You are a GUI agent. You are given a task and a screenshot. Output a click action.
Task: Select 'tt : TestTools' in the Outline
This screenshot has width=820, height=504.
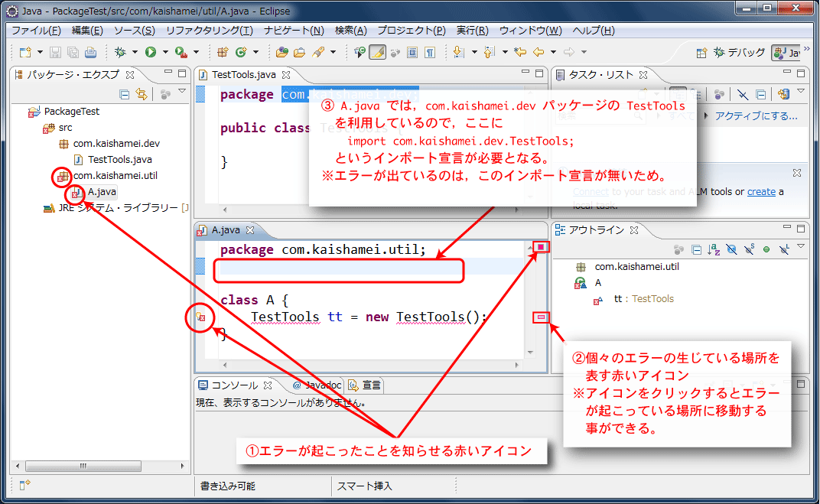tap(644, 299)
